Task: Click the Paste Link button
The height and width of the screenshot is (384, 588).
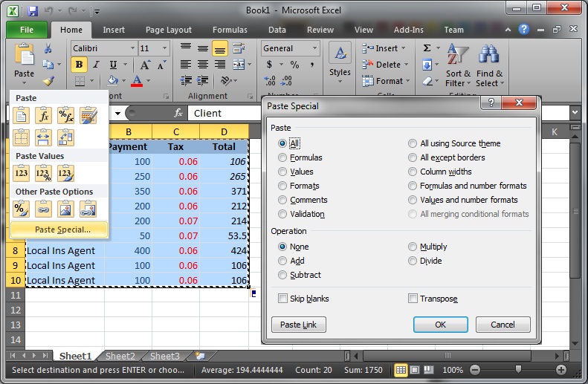Action: click(x=299, y=325)
